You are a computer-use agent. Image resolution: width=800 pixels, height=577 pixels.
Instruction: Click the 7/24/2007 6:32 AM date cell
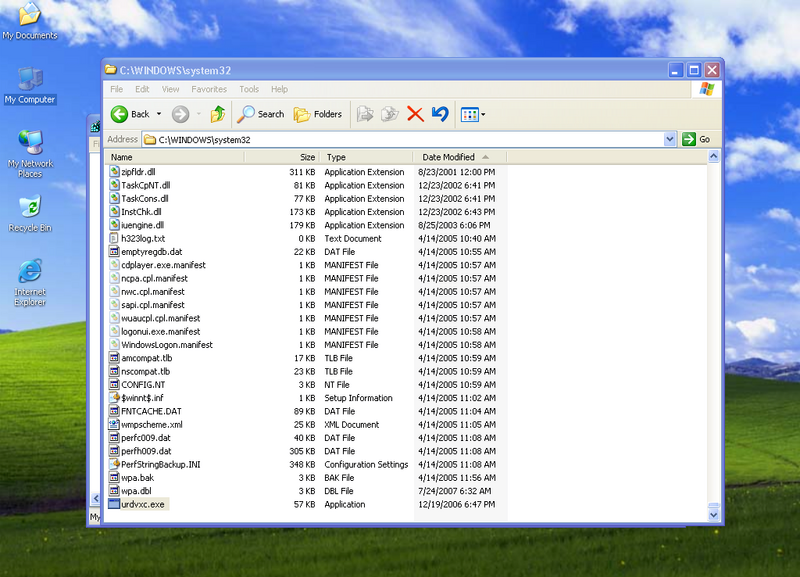(455, 491)
